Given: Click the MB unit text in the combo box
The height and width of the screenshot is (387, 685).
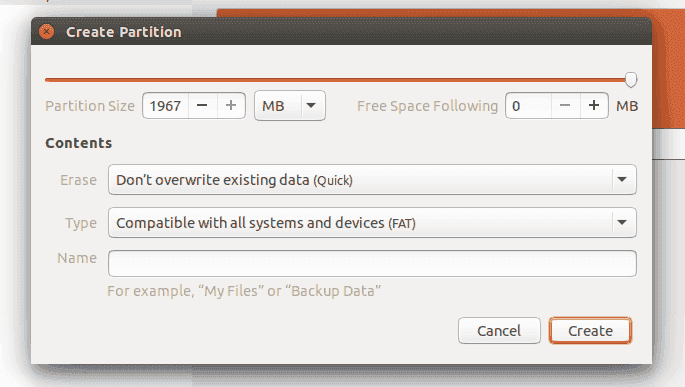Looking at the screenshot, I should pyautogui.click(x=273, y=106).
